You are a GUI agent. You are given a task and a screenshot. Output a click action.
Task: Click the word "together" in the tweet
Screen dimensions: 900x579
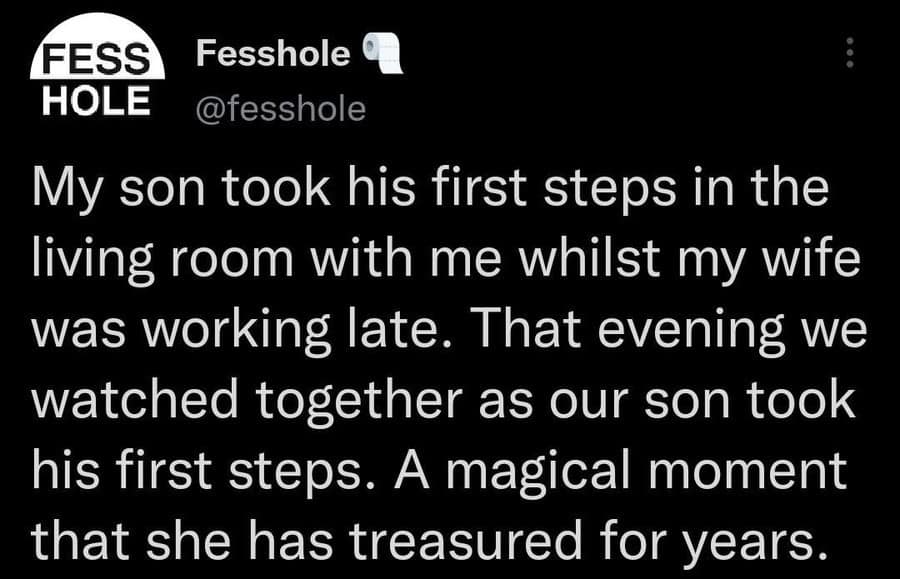[x=339, y=401]
